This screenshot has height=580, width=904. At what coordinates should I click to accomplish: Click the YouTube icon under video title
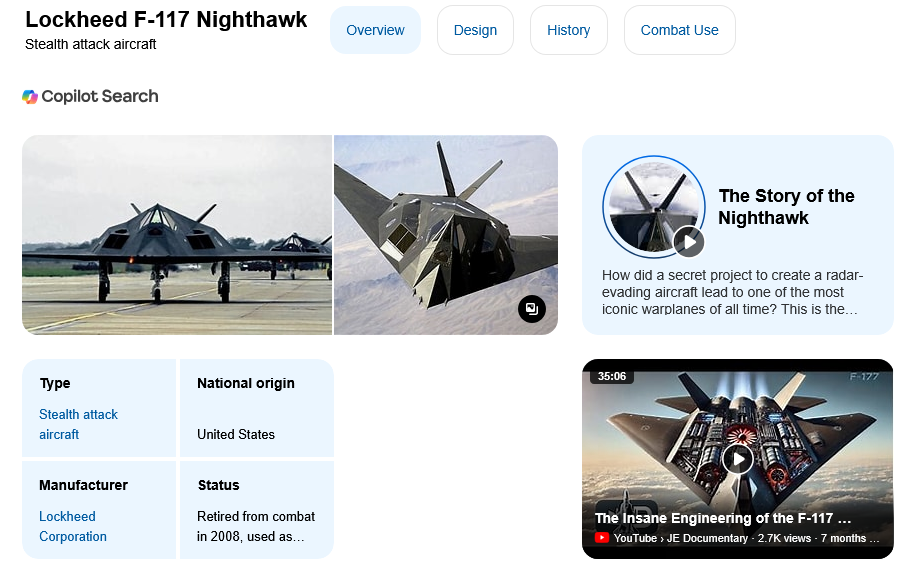602,538
